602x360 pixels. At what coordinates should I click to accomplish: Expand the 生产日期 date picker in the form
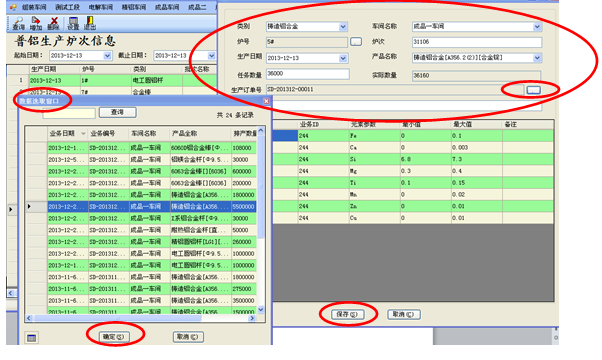tap(343, 58)
